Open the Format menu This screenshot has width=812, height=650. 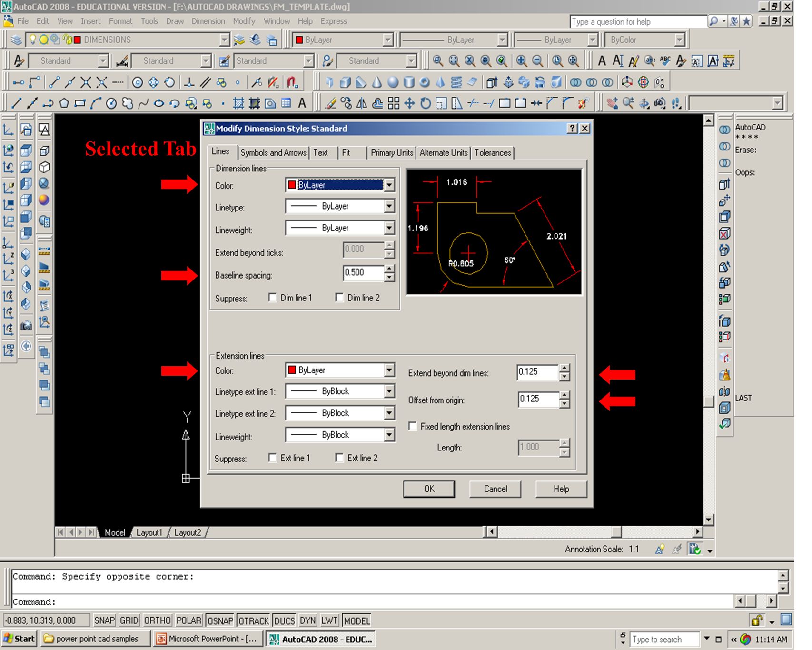[120, 21]
